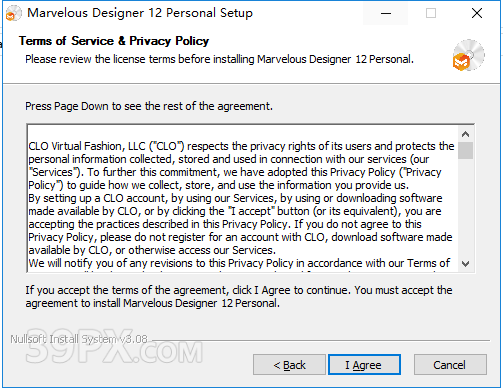Click the license scrollbar up arrow
The height and width of the screenshot is (390, 503).
tap(466, 134)
